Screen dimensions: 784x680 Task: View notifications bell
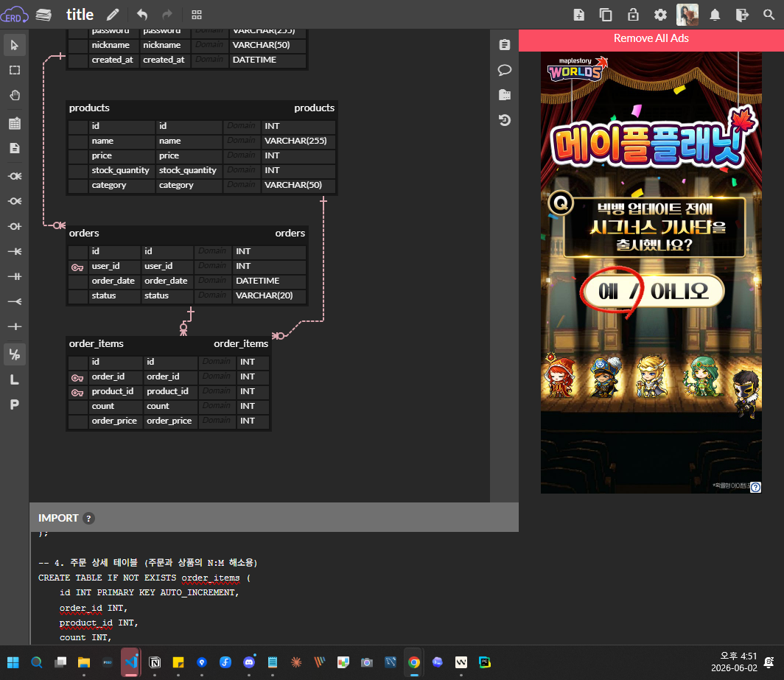[715, 15]
